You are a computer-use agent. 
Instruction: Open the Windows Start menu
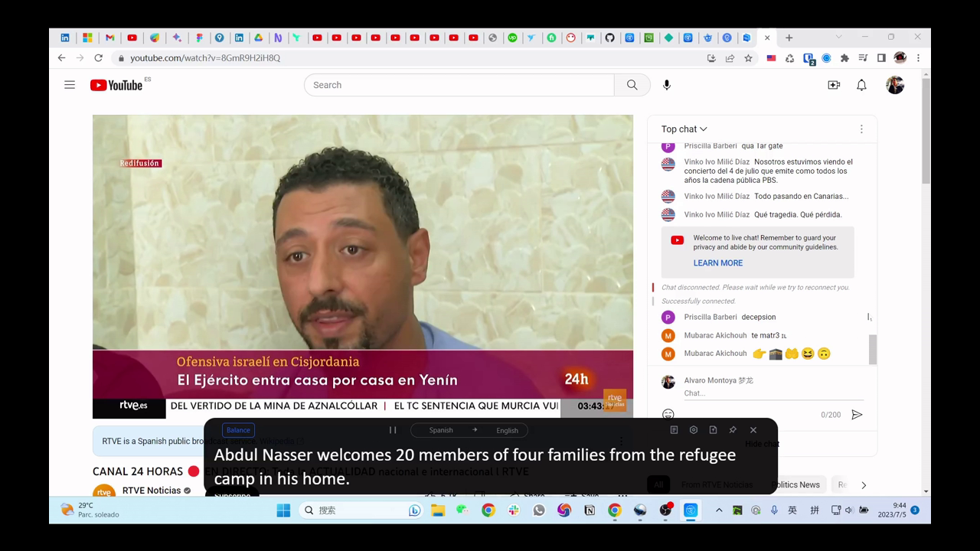point(283,510)
